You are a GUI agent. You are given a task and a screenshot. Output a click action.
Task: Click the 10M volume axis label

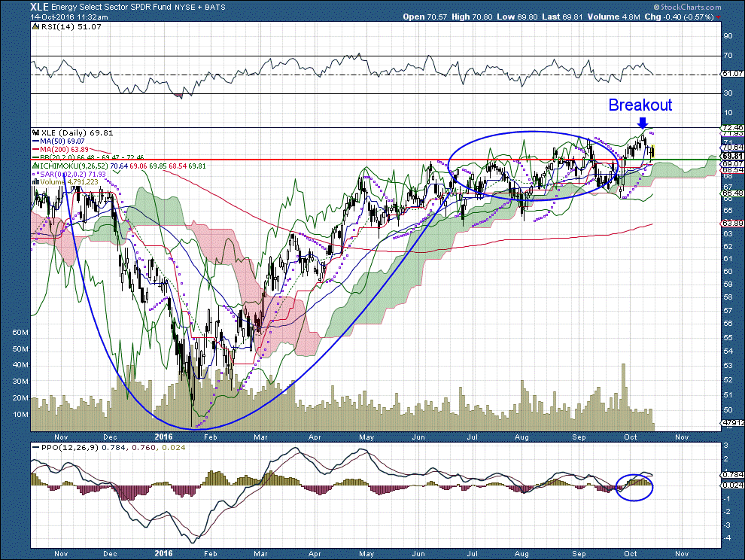20,414
